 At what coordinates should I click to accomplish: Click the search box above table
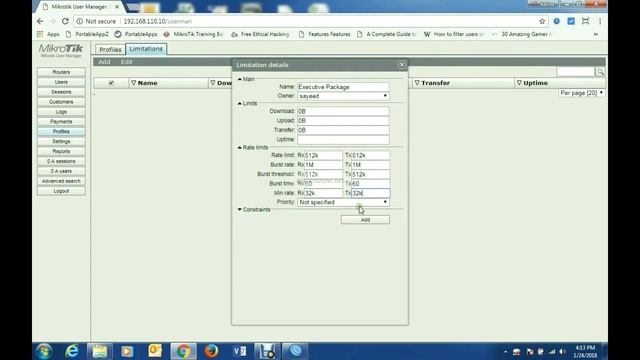pyautogui.click(x=576, y=72)
